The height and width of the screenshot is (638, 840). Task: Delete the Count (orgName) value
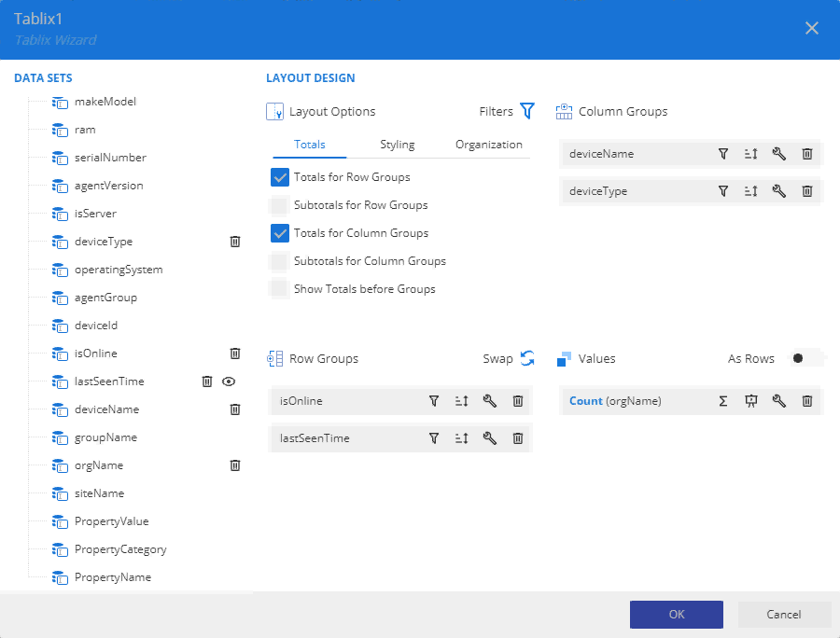point(807,401)
